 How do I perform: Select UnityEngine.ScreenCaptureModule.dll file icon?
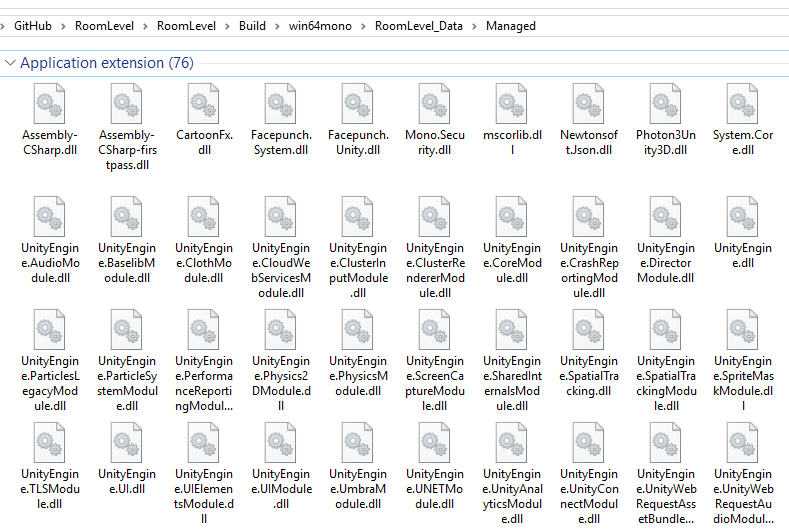click(434, 330)
